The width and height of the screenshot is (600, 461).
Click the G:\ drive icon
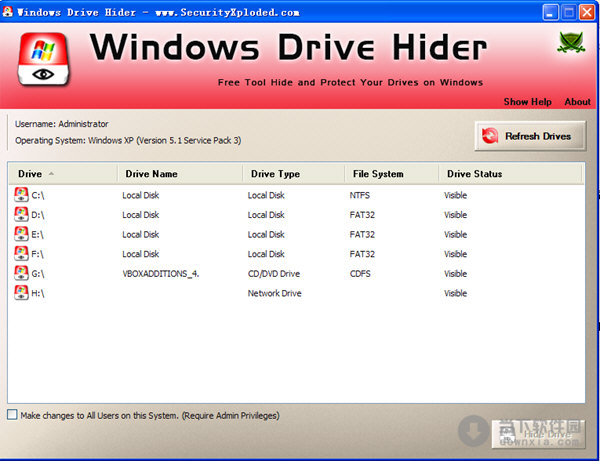coord(21,273)
